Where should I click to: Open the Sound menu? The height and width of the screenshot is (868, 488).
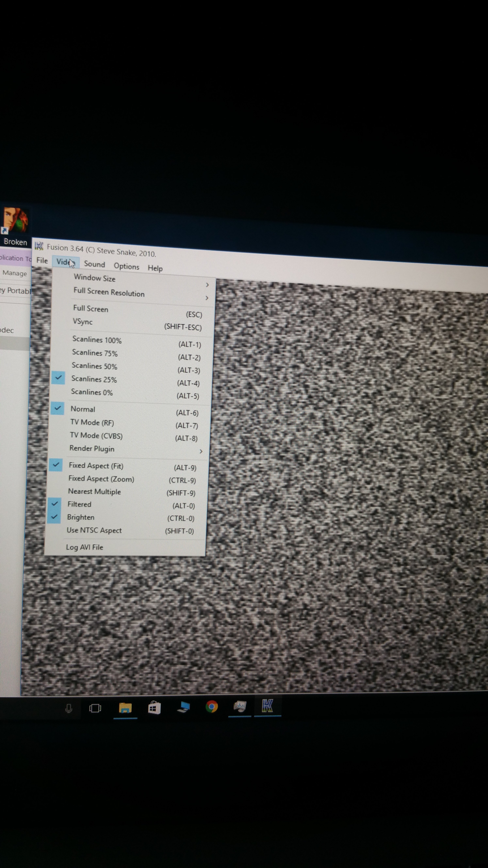pyautogui.click(x=95, y=264)
